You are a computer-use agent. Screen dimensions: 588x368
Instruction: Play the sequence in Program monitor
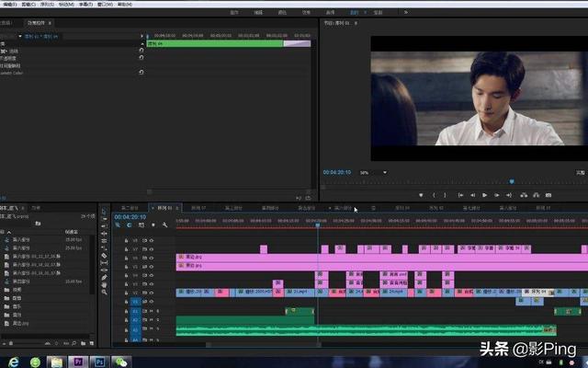tap(484, 195)
